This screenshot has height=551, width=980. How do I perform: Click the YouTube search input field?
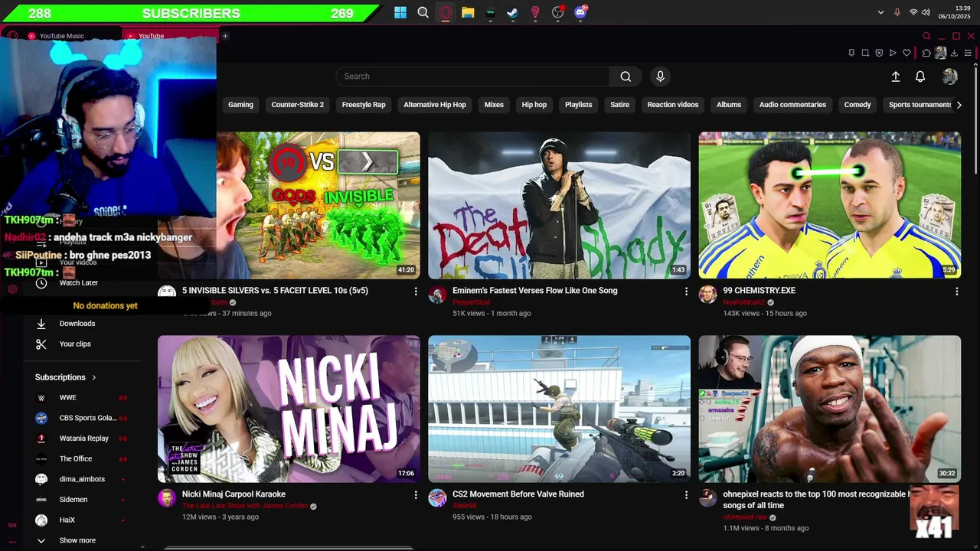pyautogui.click(x=472, y=77)
